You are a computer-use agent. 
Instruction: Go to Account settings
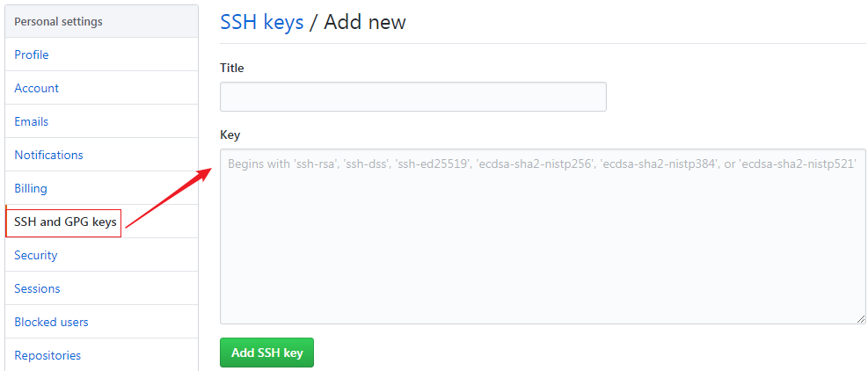(x=37, y=88)
